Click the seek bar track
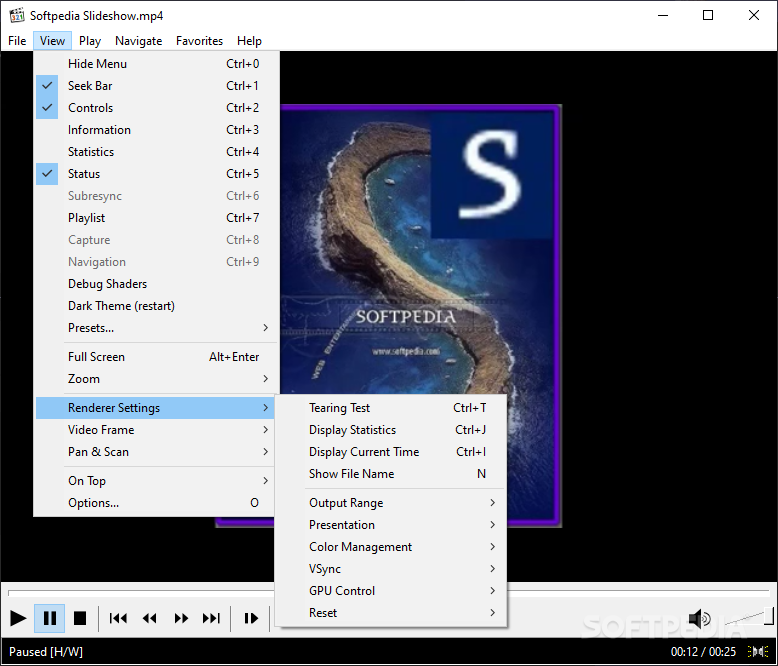The width and height of the screenshot is (778, 666). tap(389, 593)
